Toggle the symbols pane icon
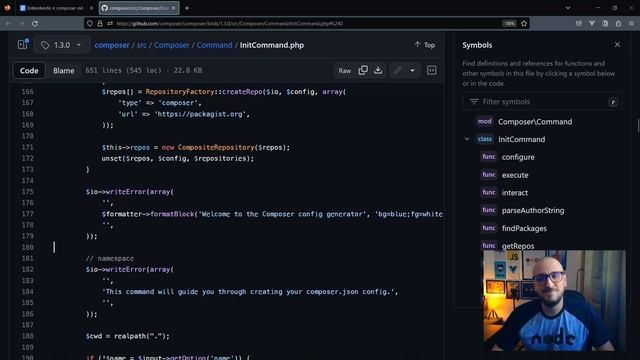The height and width of the screenshot is (360, 640). click(x=431, y=70)
